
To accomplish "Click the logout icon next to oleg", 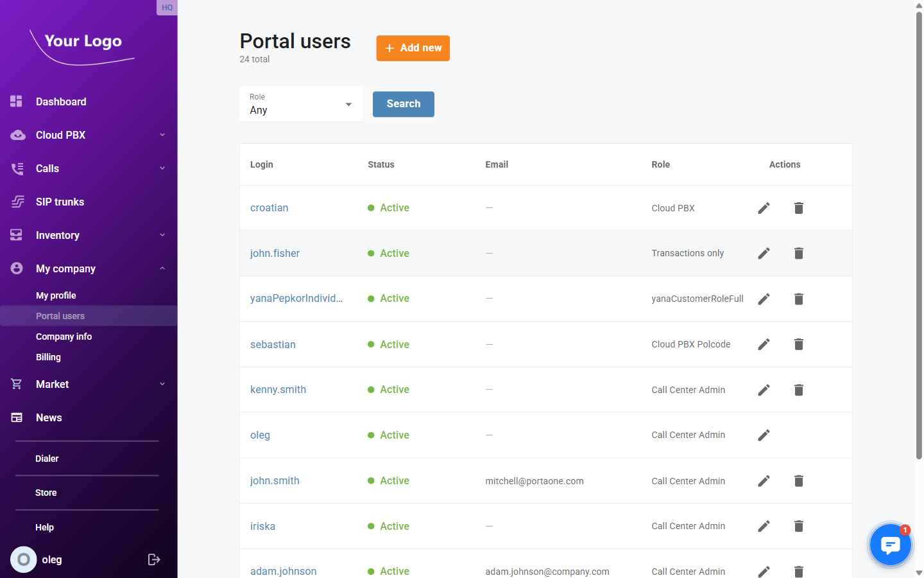I will tap(154, 559).
